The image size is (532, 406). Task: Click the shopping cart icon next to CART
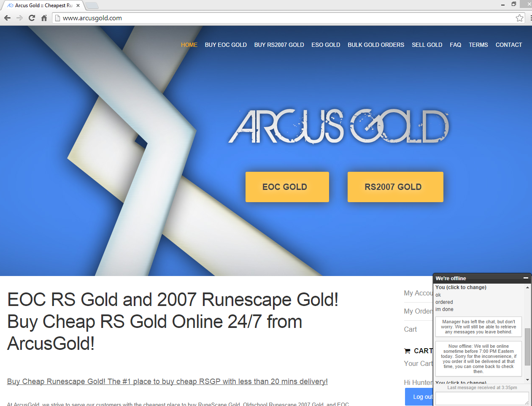click(x=407, y=351)
